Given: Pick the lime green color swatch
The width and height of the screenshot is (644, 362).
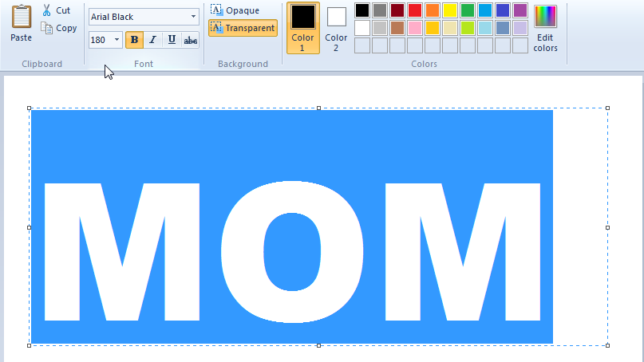Looking at the screenshot, I should tap(468, 28).
